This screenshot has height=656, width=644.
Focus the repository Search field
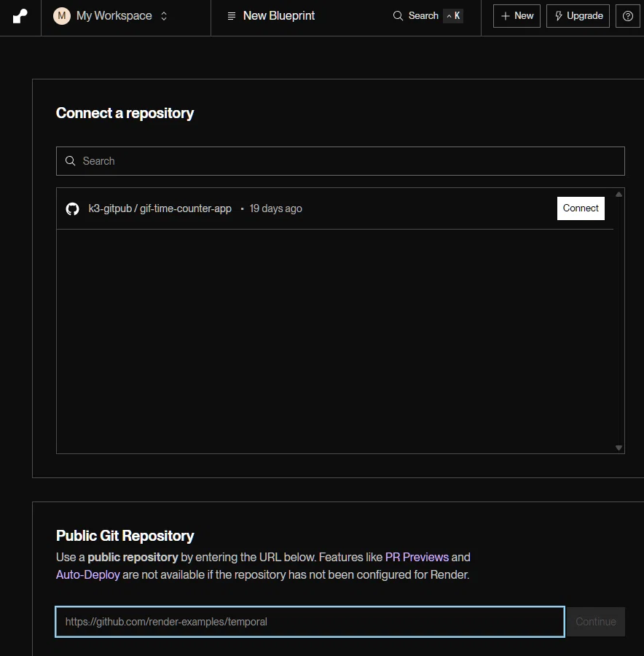(x=340, y=161)
